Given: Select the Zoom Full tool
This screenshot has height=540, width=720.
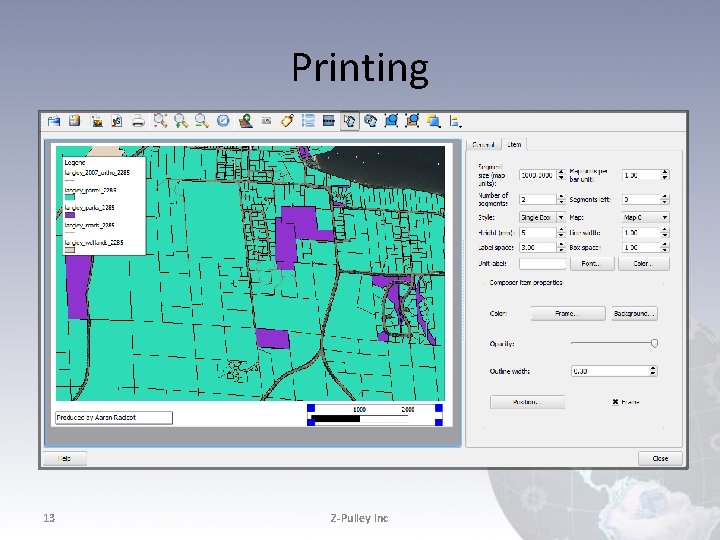Looking at the screenshot, I should [x=160, y=121].
